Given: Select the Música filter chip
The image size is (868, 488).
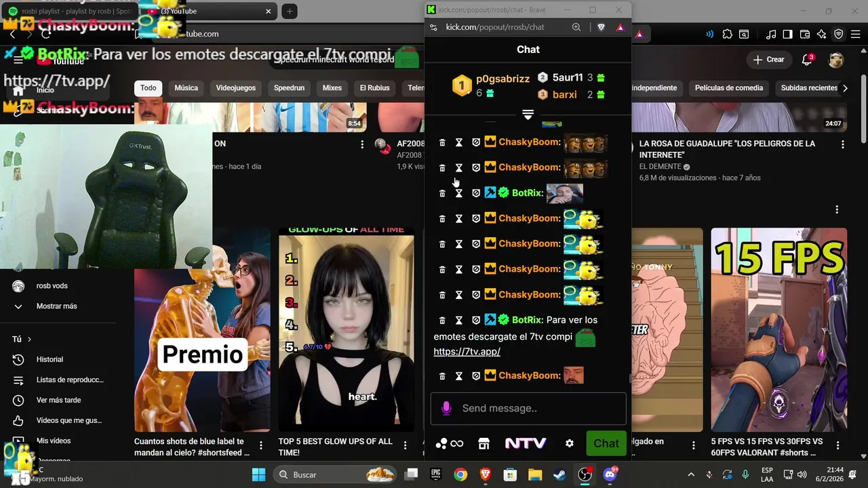Looking at the screenshot, I should point(186,87).
